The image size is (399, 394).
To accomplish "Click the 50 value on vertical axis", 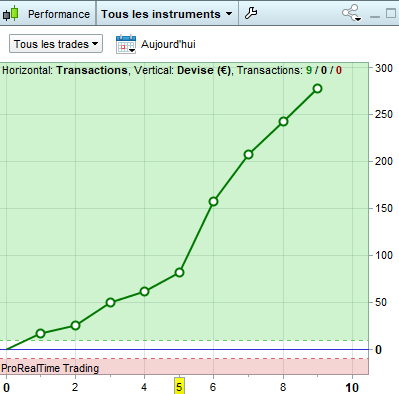I will pos(381,302).
